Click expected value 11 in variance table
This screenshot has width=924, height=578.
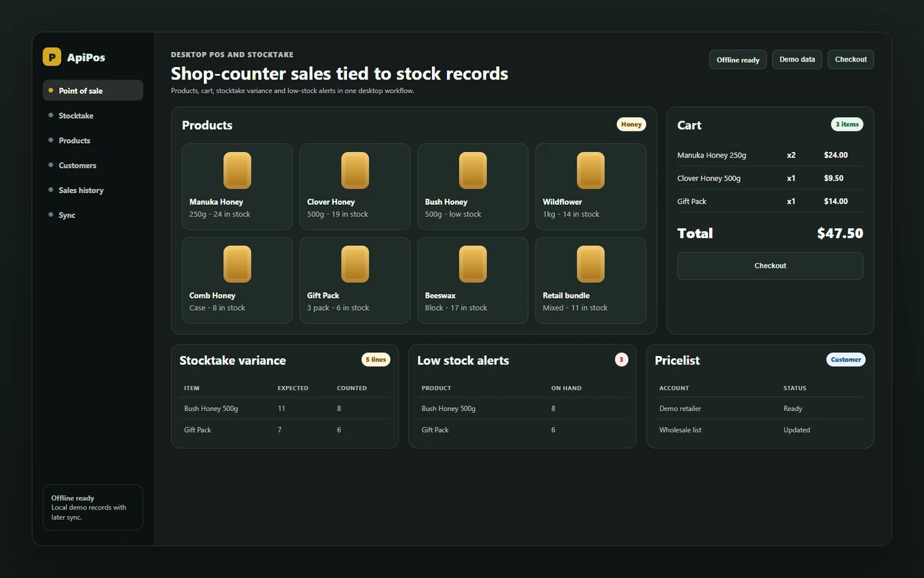click(x=281, y=409)
